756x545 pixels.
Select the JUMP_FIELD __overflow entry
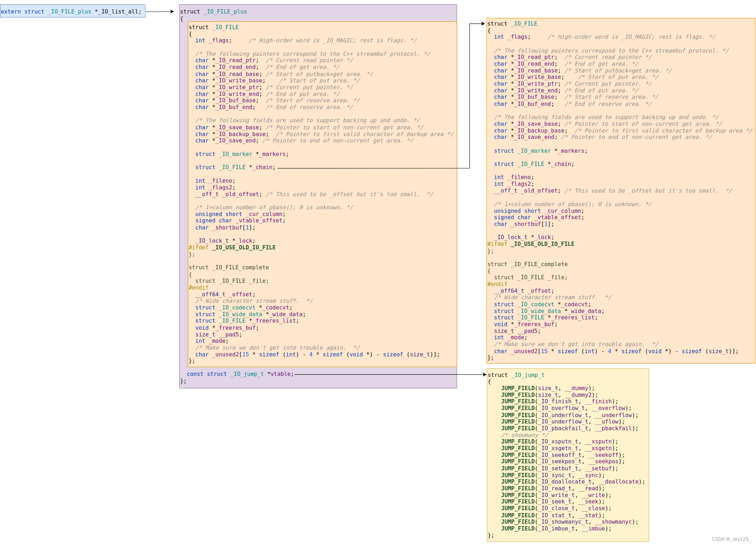pyautogui.click(x=565, y=408)
